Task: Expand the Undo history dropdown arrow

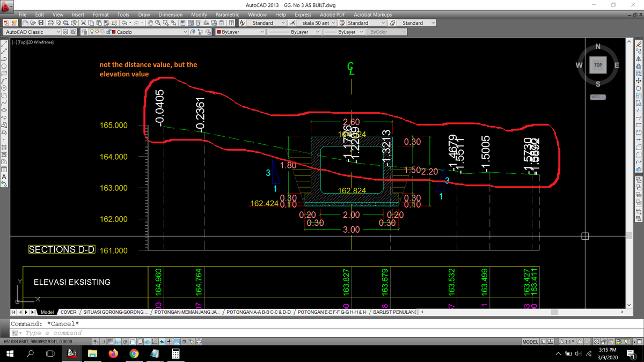Action: [130, 23]
